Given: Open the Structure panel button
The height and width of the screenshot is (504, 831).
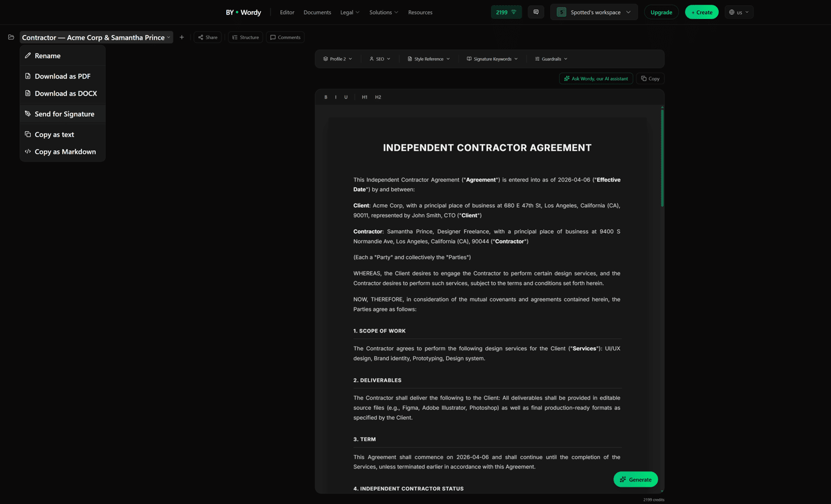Looking at the screenshot, I should (x=245, y=37).
